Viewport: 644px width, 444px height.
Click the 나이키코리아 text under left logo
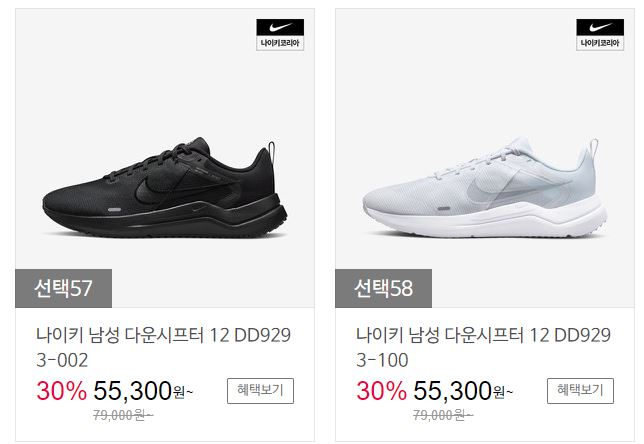pos(280,43)
